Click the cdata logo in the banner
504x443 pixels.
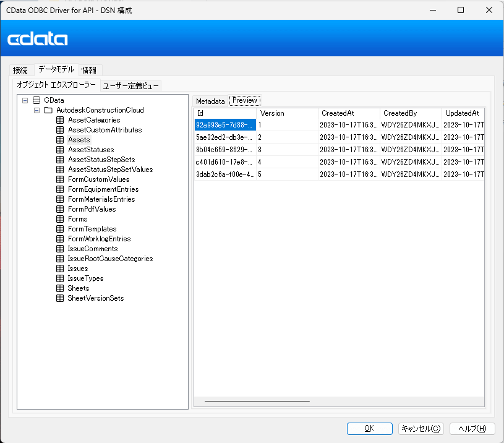click(38, 39)
